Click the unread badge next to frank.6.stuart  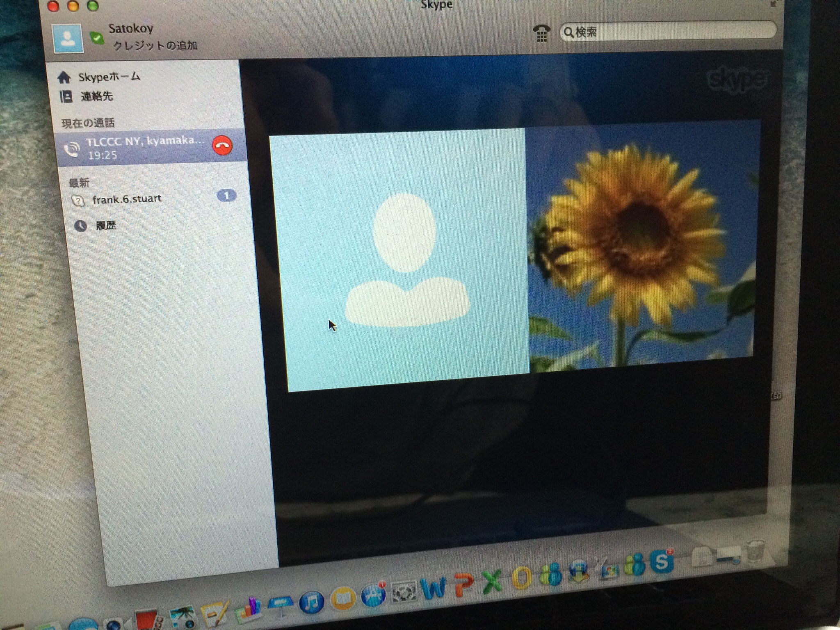tap(226, 196)
